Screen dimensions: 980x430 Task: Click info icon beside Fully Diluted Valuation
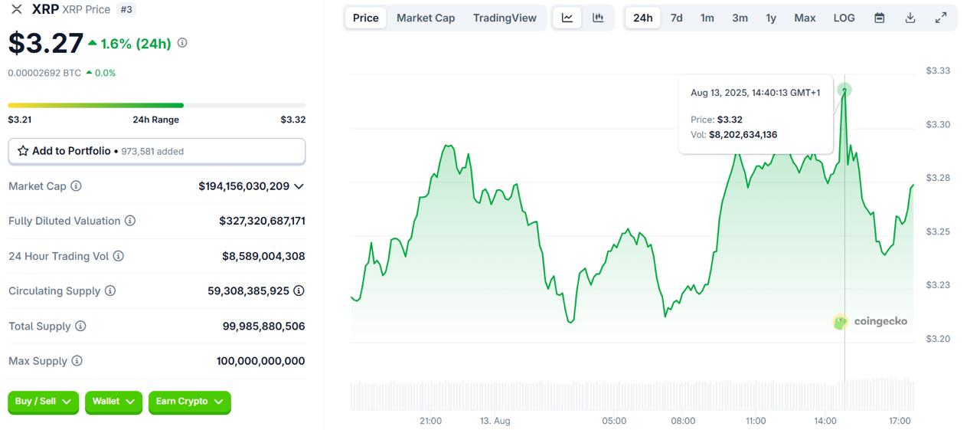tap(130, 221)
